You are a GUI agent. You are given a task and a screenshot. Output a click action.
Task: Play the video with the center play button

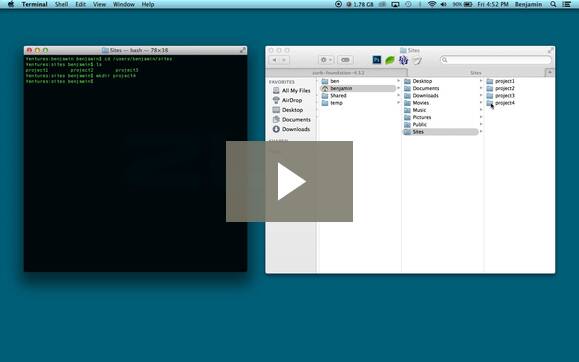coord(290,181)
